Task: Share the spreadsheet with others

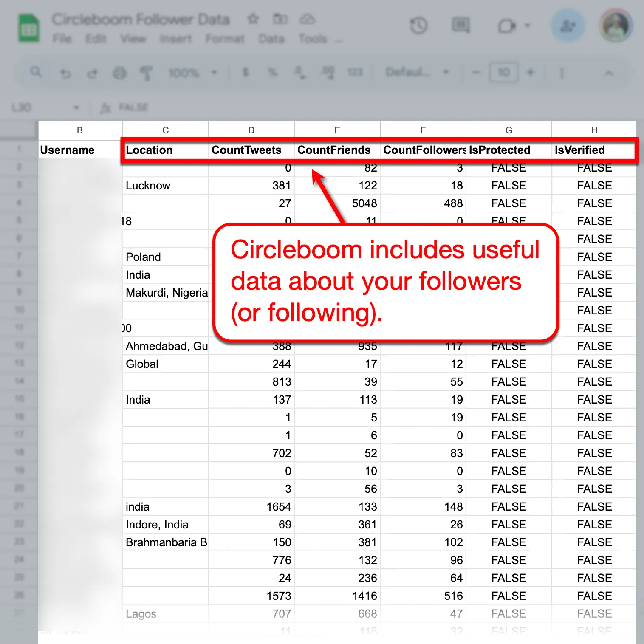Action: click(568, 26)
